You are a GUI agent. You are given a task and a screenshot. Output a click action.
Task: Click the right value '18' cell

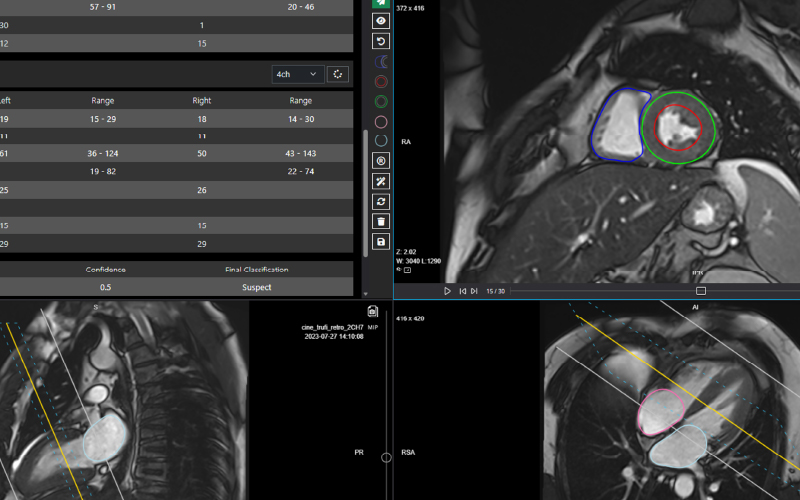click(202, 119)
